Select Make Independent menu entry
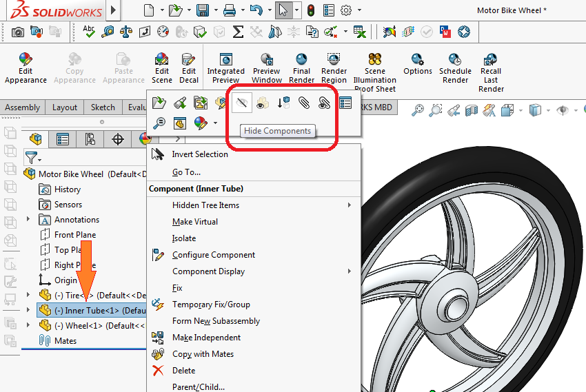Image resolution: width=586 pixels, height=392 pixels. point(254,338)
